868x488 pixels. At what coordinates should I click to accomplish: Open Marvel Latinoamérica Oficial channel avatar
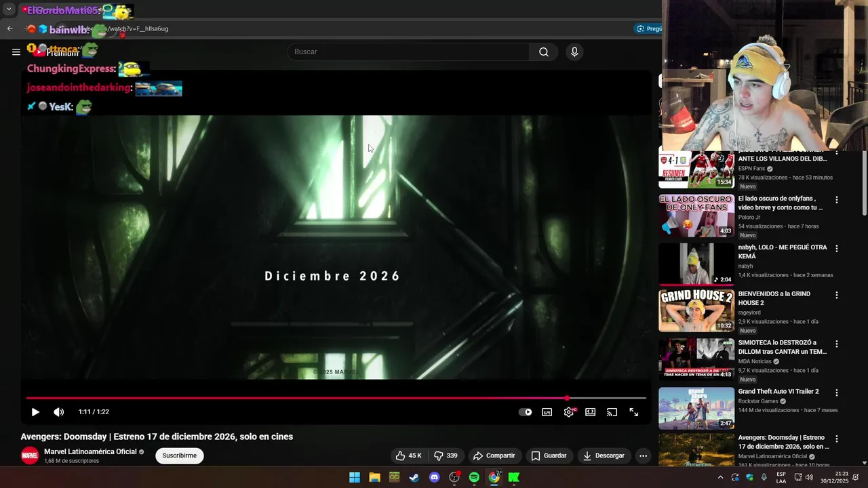pos(30,455)
